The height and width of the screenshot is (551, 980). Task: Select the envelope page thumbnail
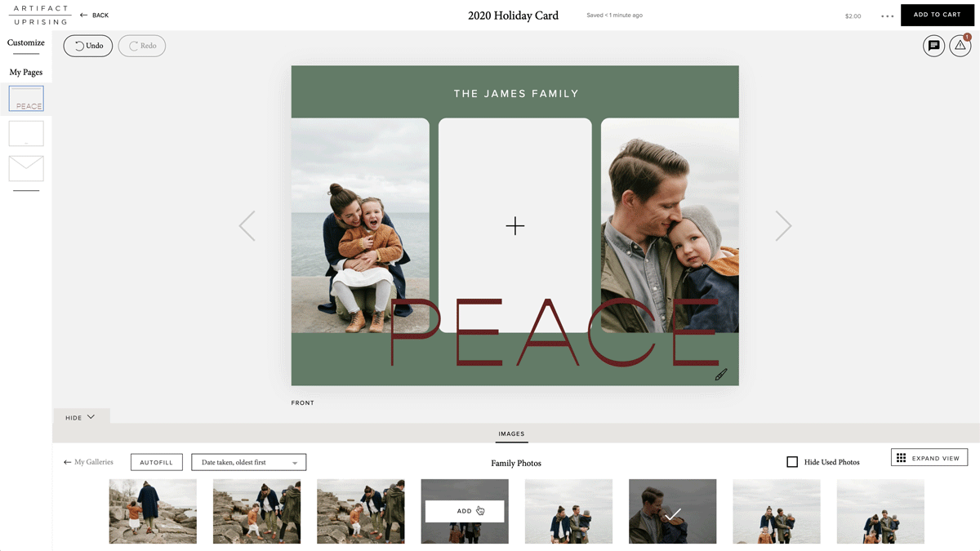[26, 169]
